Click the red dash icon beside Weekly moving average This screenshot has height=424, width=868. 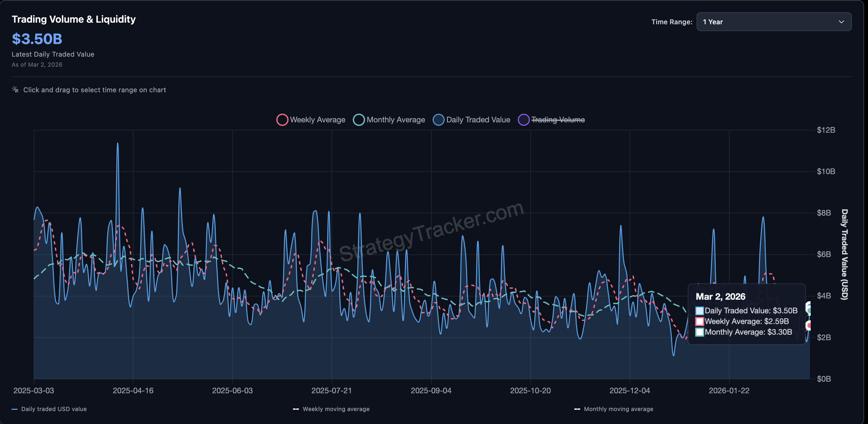click(x=297, y=409)
